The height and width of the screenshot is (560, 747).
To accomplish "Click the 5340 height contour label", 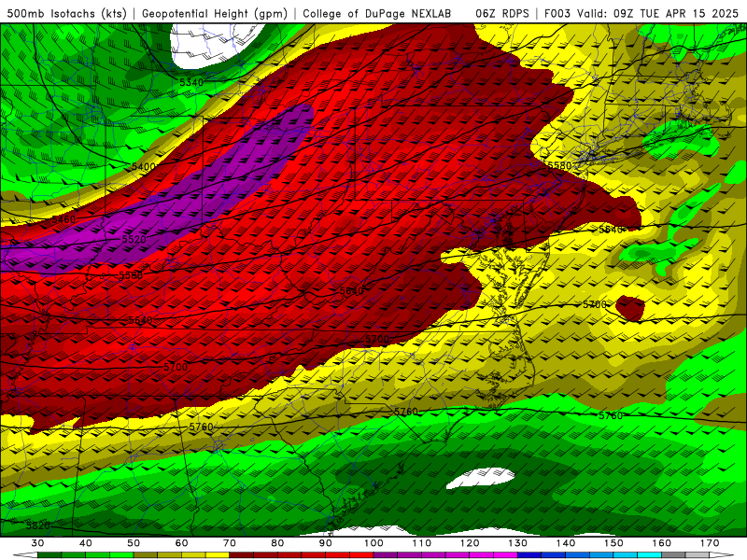I will point(191,82).
